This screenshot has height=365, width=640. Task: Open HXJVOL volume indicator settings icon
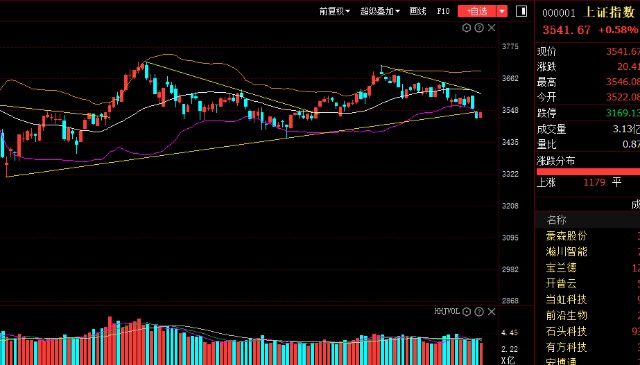pyautogui.click(x=467, y=312)
